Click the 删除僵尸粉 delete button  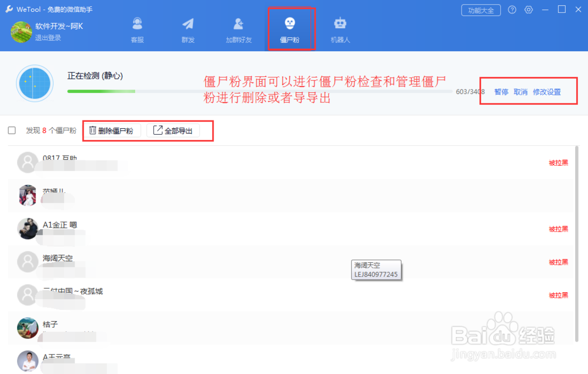point(111,131)
